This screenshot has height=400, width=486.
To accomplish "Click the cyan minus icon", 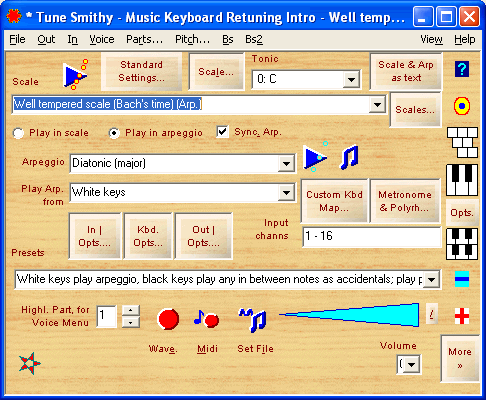I will (462, 279).
